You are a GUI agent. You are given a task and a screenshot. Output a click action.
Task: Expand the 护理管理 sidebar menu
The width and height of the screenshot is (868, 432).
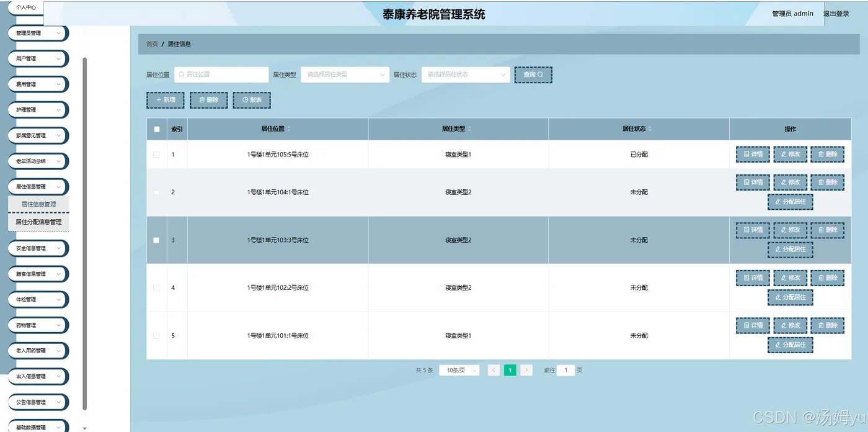point(38,110)
